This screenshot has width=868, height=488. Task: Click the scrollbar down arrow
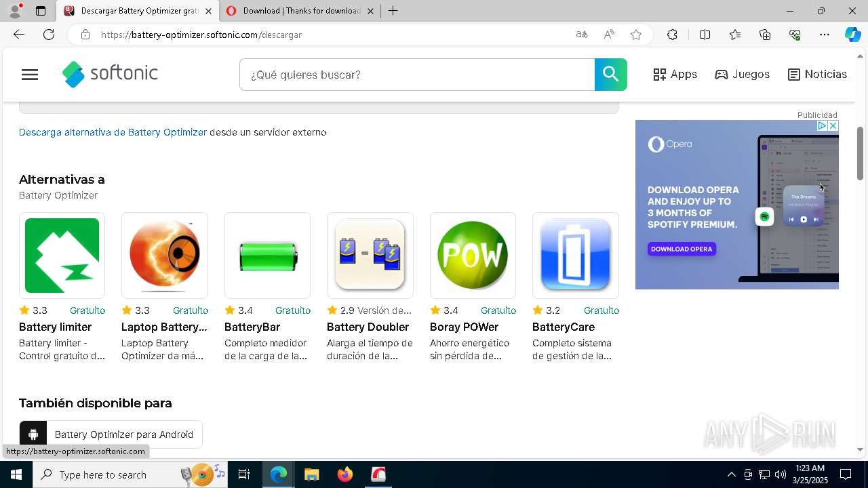click(x=861, y=449)
